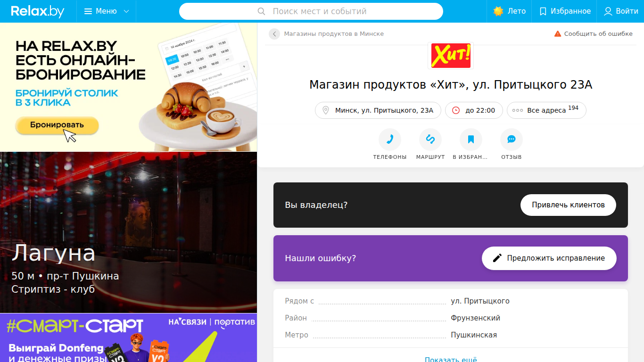Open the Маршрут route icon

pos(430,140)
